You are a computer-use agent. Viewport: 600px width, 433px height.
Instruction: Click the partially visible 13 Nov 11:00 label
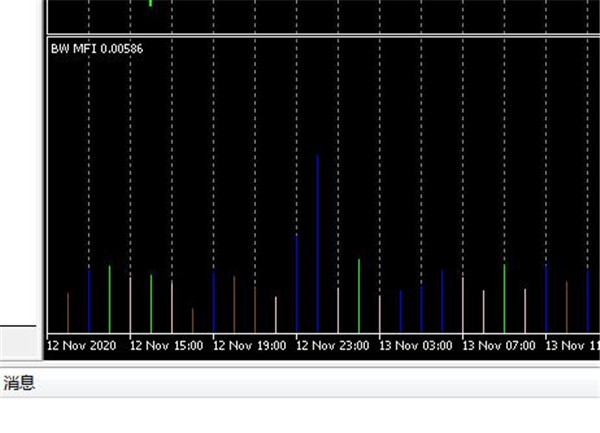coord(572,346)
